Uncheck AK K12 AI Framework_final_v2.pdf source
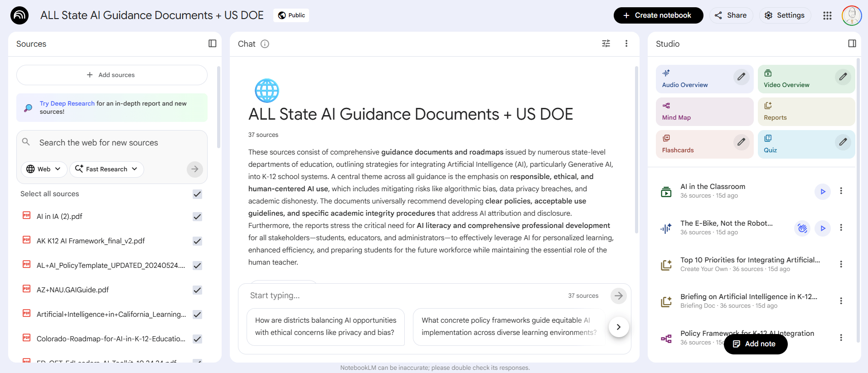868x373 pixels. pyautogui.click(x=197, y=241)
